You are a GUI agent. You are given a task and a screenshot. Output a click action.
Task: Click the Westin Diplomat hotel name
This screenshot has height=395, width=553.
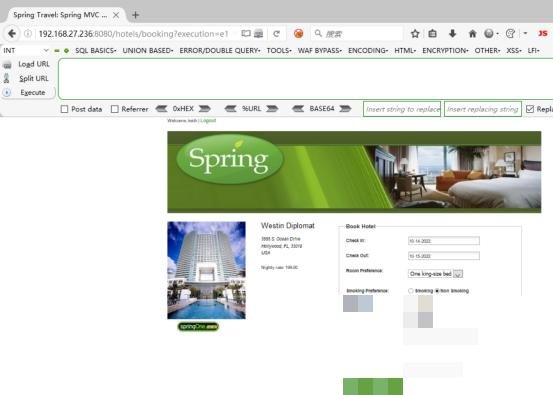tap(288, 226)
